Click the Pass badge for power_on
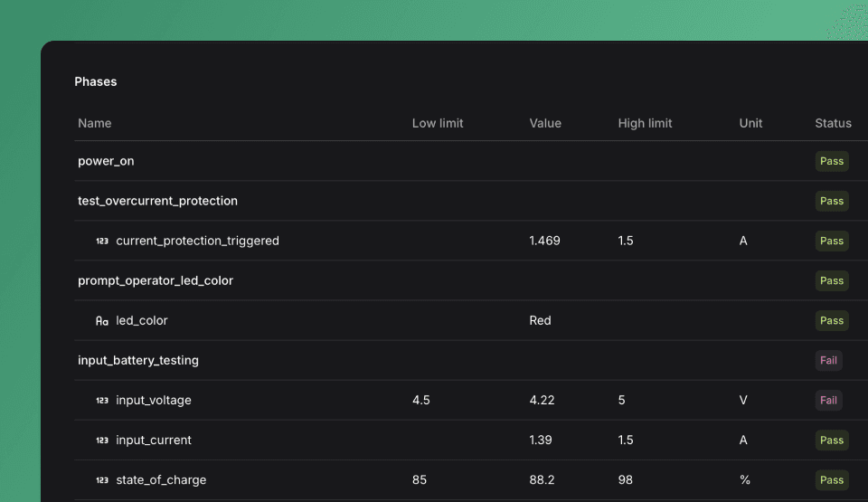The height and width of the screenshot is (502, 868). pos(832,161)
